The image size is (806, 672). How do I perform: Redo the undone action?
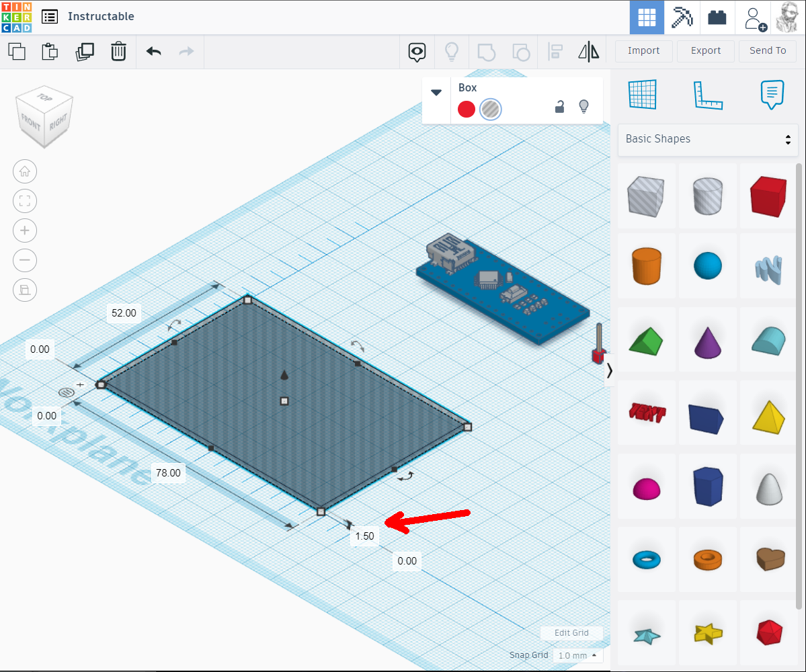pos(186,51)
